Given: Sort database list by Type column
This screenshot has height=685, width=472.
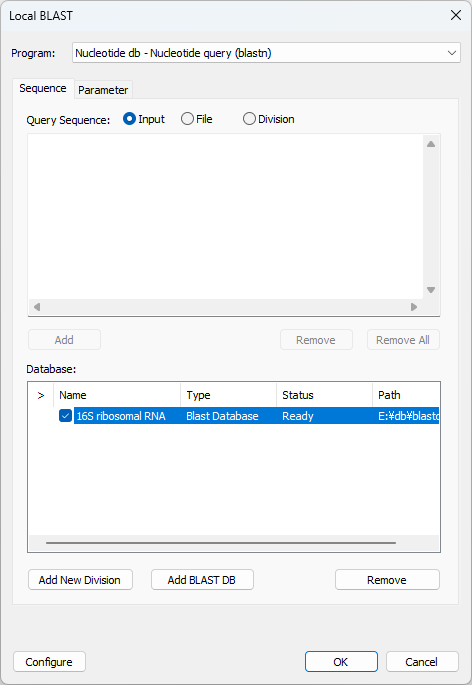Looking at the screenshot, I should pyautogui.click(x=228, y=395).
